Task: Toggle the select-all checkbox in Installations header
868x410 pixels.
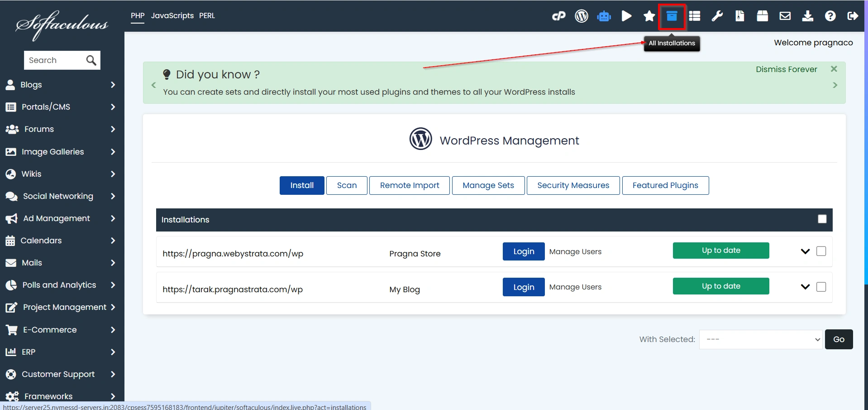Action: click(822, 219)
